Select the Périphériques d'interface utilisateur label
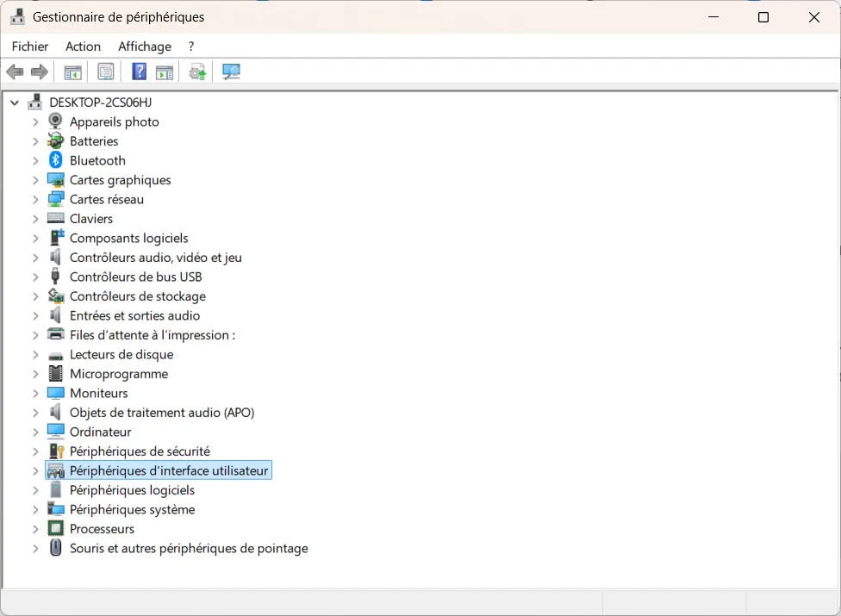841x616 pixels. (169, 470)
